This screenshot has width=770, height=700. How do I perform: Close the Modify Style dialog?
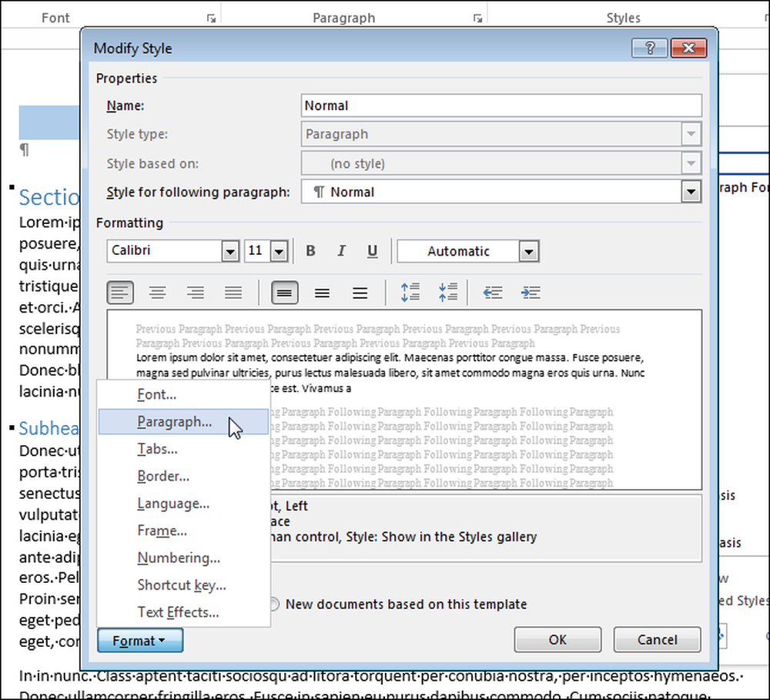(688, 49)
